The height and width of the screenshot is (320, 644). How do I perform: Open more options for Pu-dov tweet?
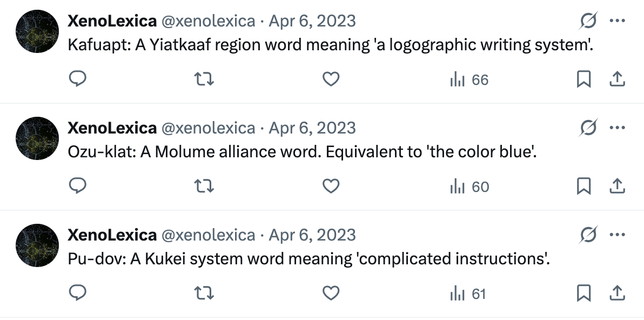coord(618,235)
